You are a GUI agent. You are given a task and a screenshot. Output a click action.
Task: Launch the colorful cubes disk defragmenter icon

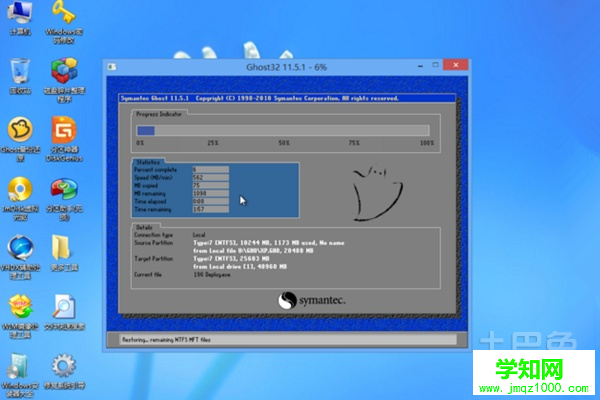pos(64,80)
